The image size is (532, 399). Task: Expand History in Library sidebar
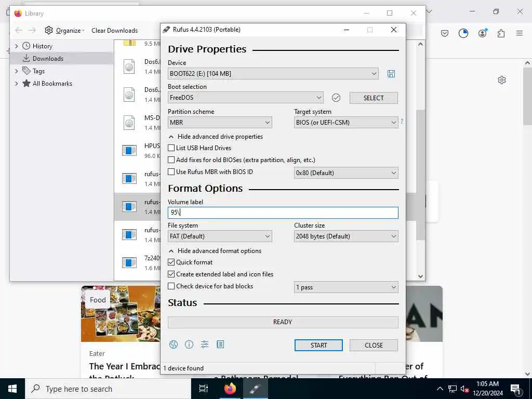point(16,46)
